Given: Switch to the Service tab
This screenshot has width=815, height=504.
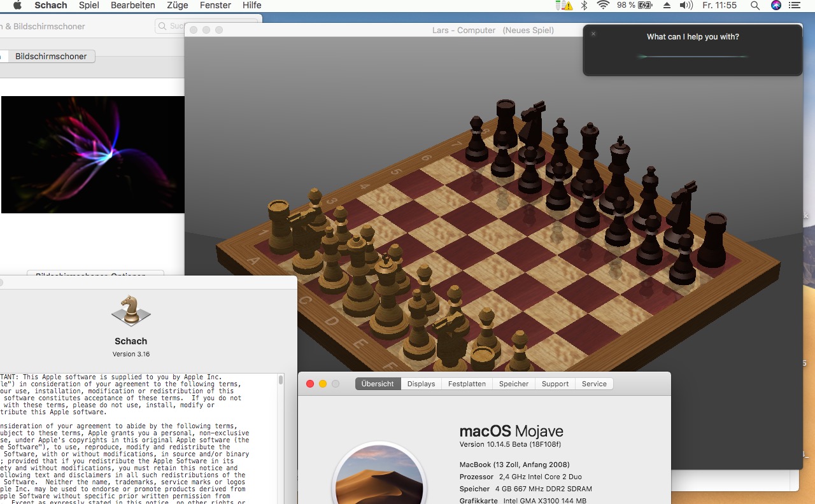Looking at the screenshot, I should [594, 384].
